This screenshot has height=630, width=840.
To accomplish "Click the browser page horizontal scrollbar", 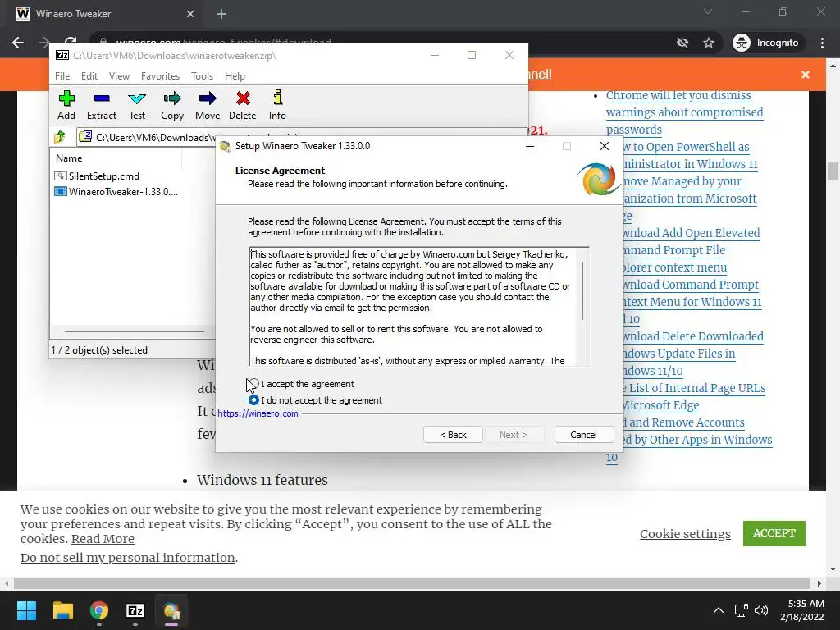I will [x=412, y=583].
